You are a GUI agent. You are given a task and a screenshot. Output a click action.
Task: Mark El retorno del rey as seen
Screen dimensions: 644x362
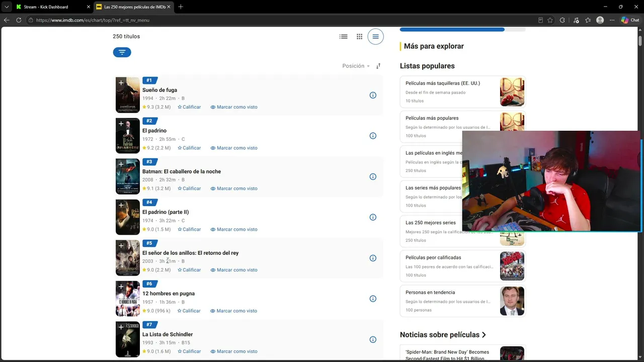tap(234, 270)
